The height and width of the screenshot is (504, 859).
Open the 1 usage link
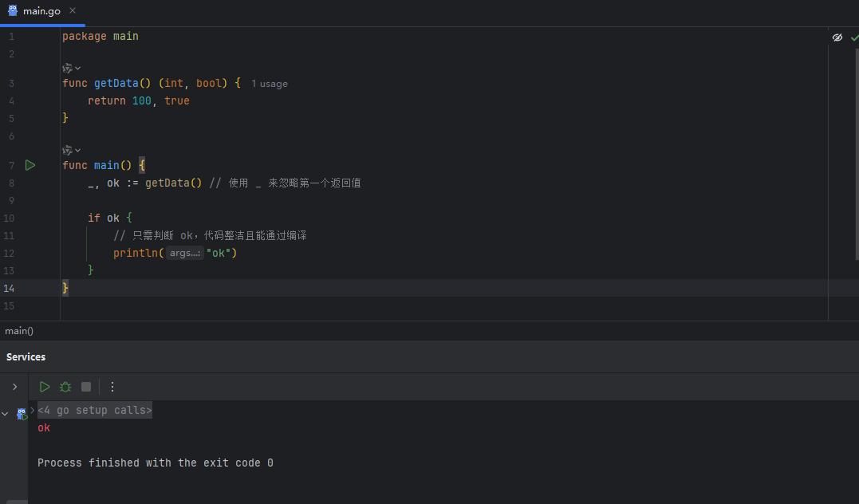270,84
